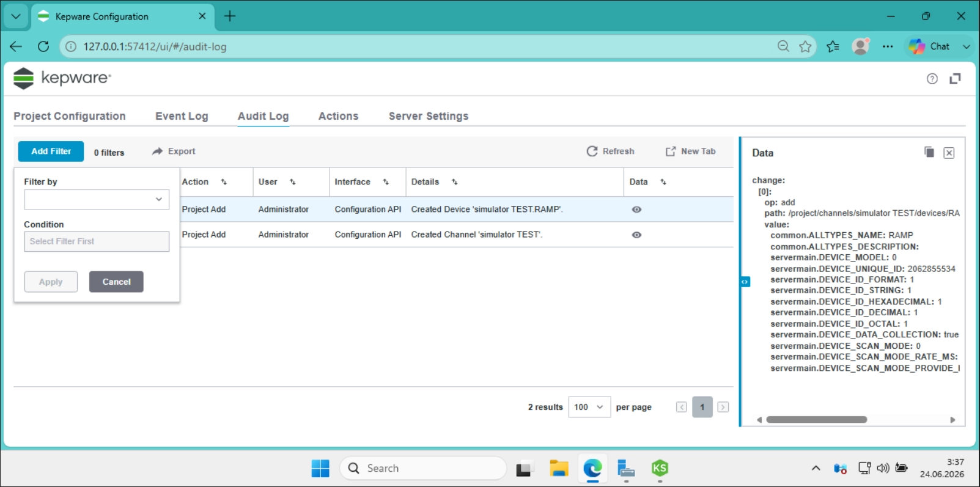Collapse the Data panel using the blue handle
980x487 pixels.
click(745, 282)
